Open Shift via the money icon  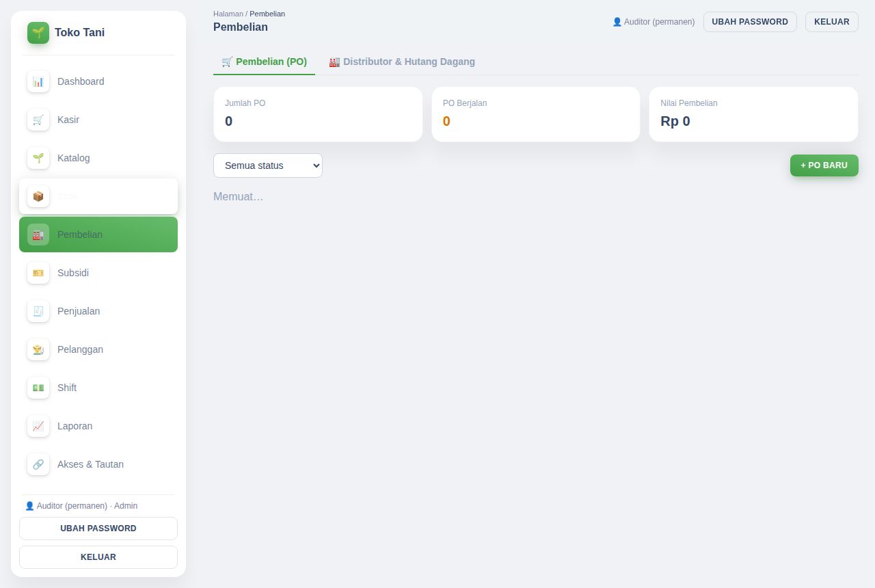[x=38, y=388]
